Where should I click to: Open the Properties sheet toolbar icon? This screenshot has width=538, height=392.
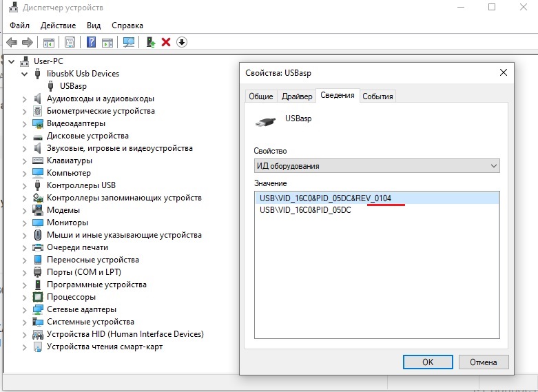pos(70,42)
